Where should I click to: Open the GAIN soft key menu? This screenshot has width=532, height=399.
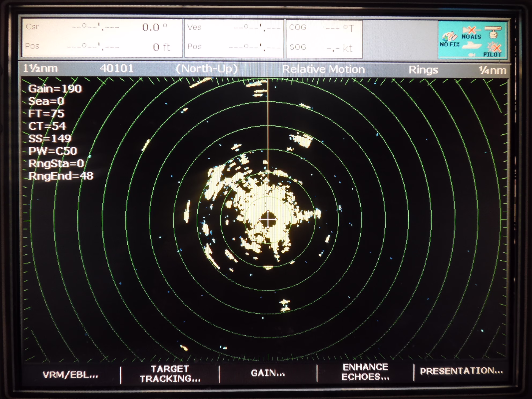[x=268, y=373]
